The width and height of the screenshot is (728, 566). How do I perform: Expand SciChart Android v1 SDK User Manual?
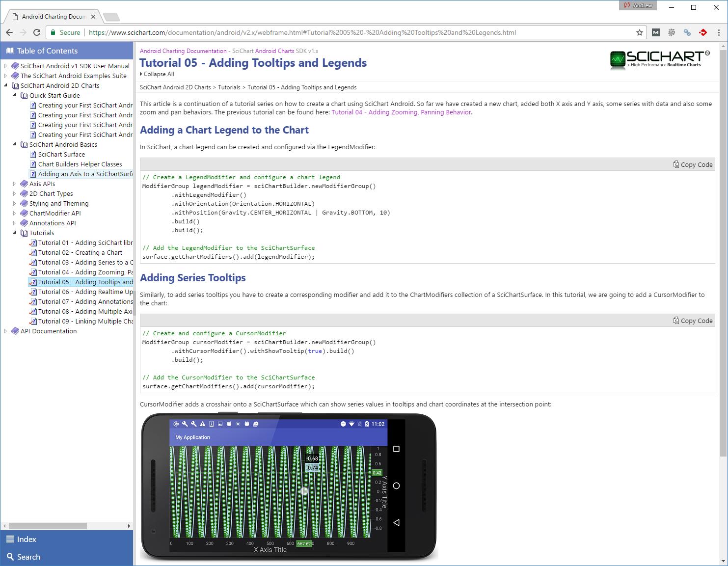[x=5, y=66]
